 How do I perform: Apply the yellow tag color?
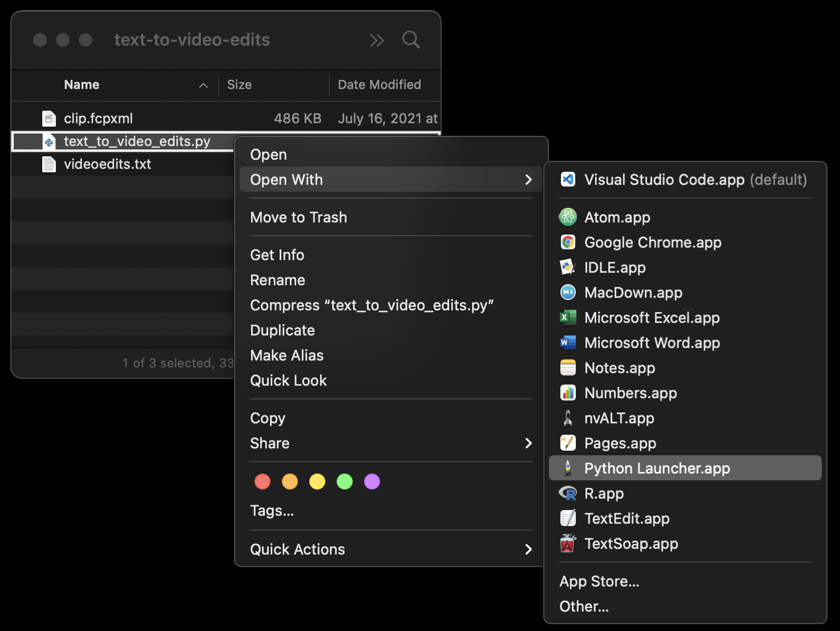tap(317, 482)
